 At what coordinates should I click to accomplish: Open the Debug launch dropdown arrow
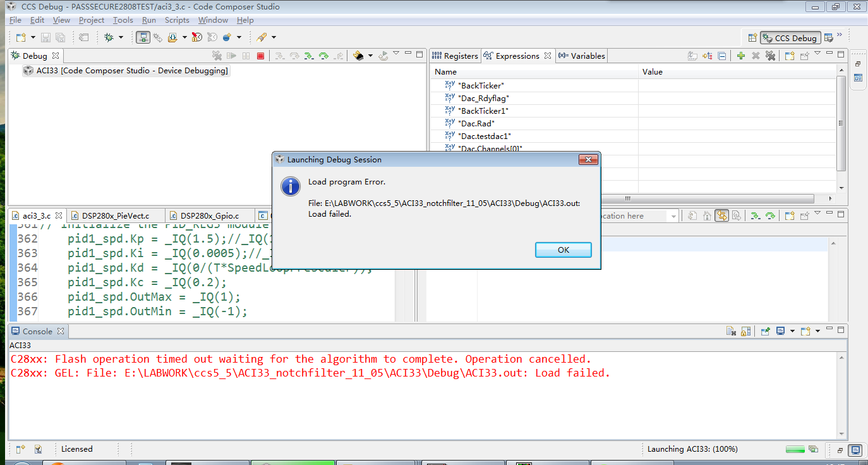(x=121, y=37)
